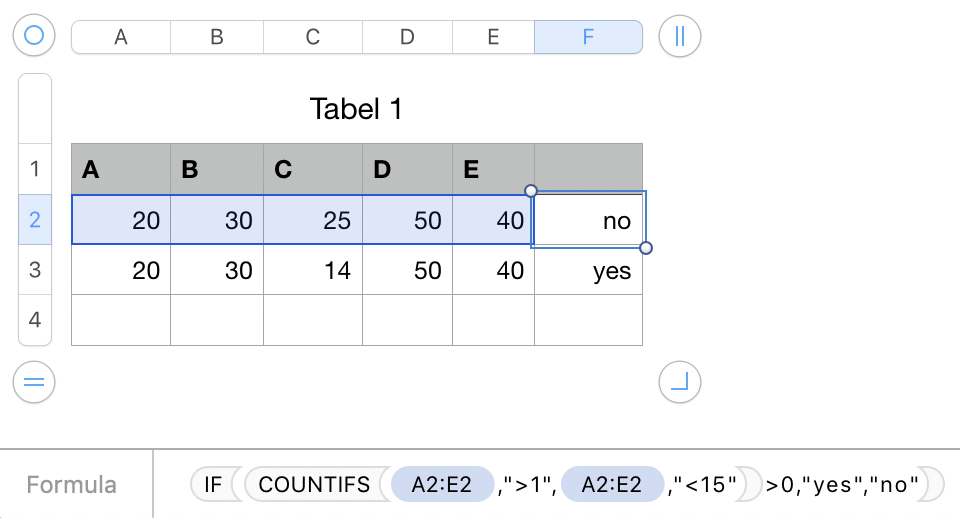Select row 2 header
960x518 pixels.
[x=35, y=220]
